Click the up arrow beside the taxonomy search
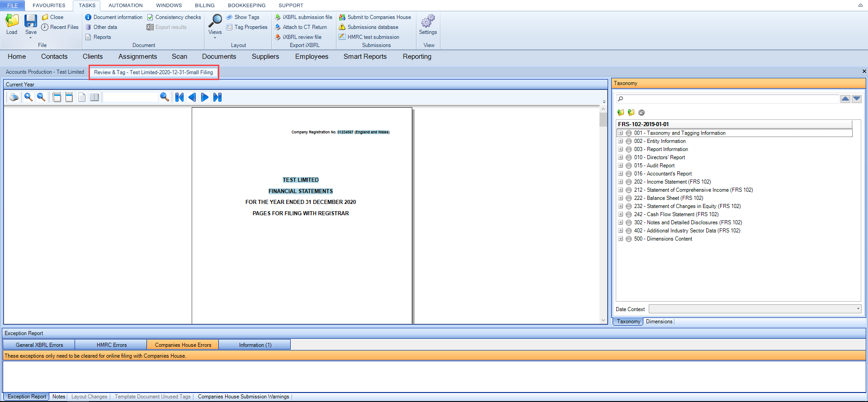This screenshot has height=402, width=868. [x=845, y=99]
